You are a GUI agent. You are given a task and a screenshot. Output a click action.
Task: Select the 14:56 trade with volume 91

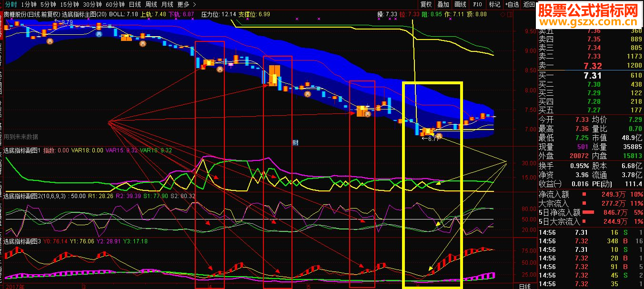coord(590,267)
